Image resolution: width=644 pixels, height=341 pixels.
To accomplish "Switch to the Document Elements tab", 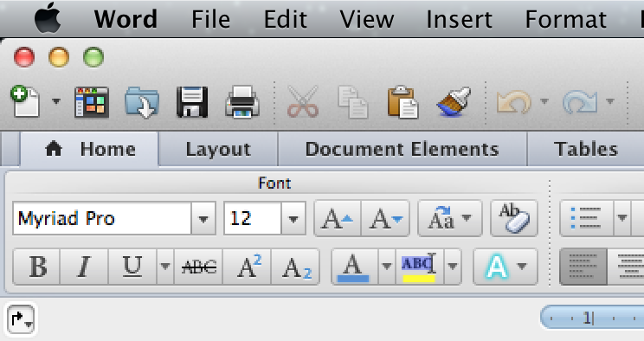I will tap(402, 149).
